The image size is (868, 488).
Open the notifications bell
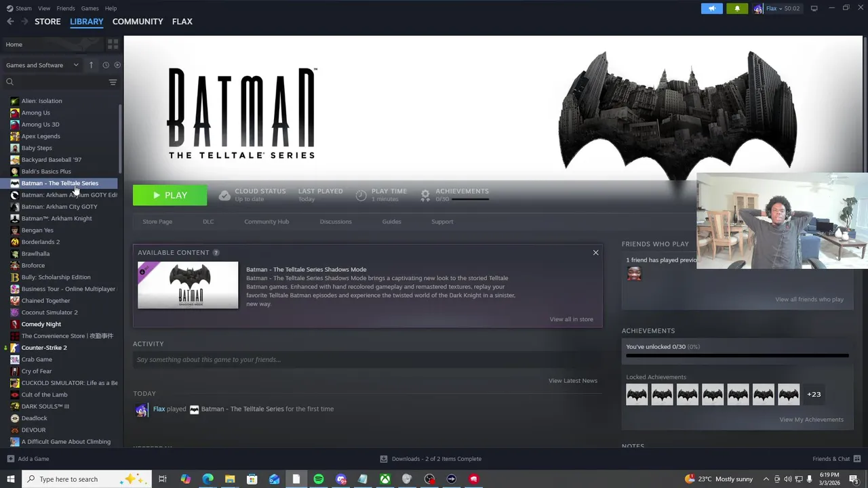click(x=737, y=8)
